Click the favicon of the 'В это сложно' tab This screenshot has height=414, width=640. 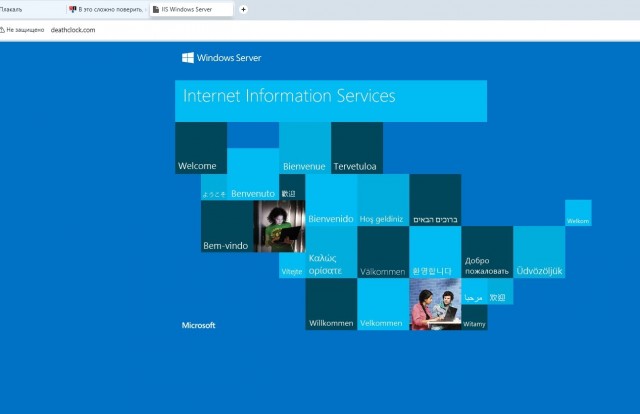73,9
